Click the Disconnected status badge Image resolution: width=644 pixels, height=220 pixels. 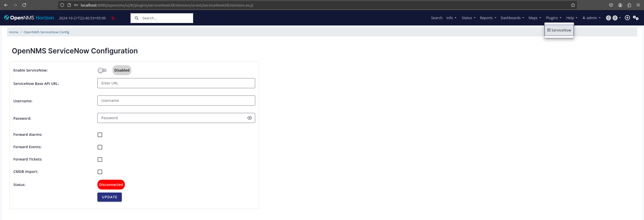point(111,185)
